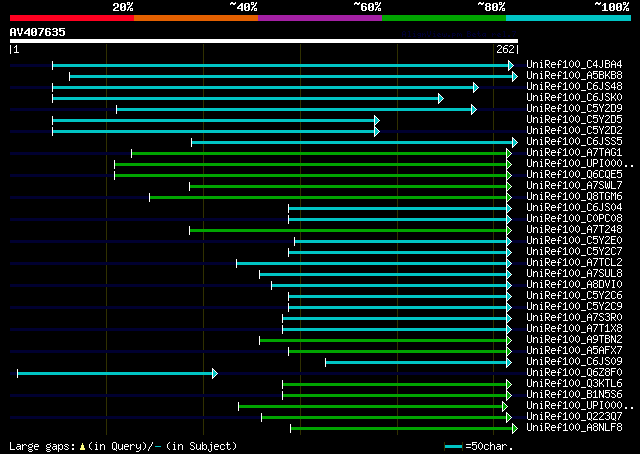
Task: Click the purple ~60% identity legend segment
Action: point(320,18)
